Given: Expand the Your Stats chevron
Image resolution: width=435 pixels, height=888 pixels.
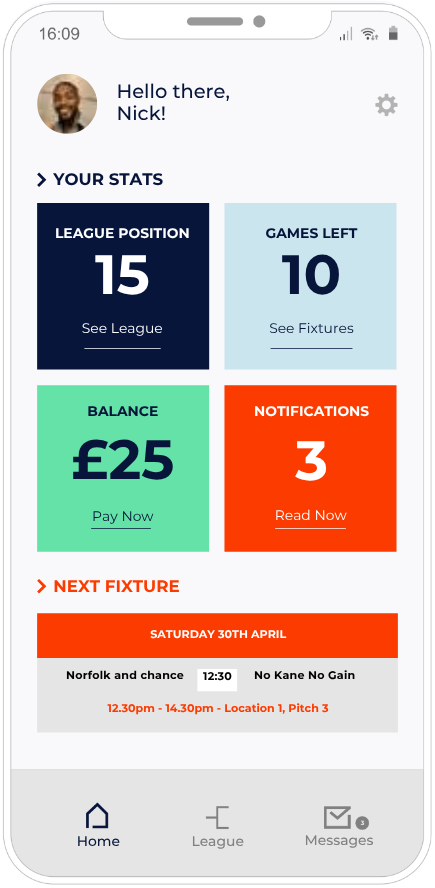Looking at the screenshot, I should (41, 180).
